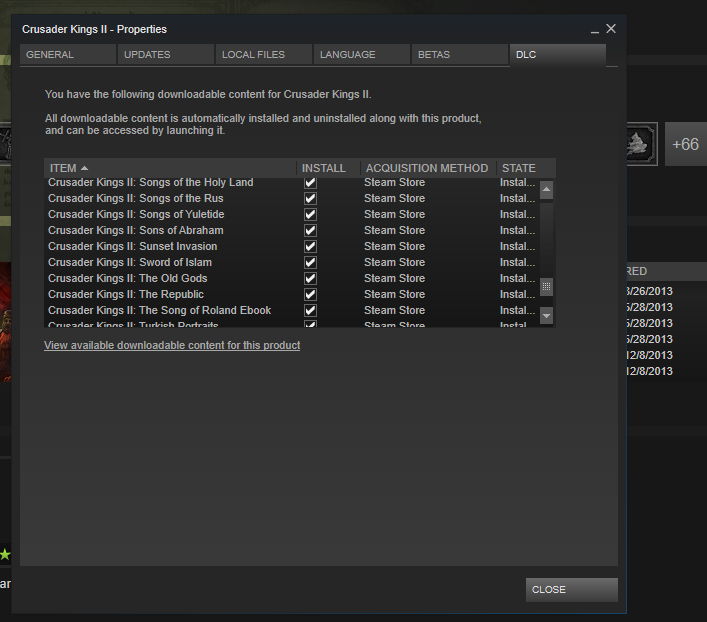Open the Updates tab

click(x=165, y=55)
